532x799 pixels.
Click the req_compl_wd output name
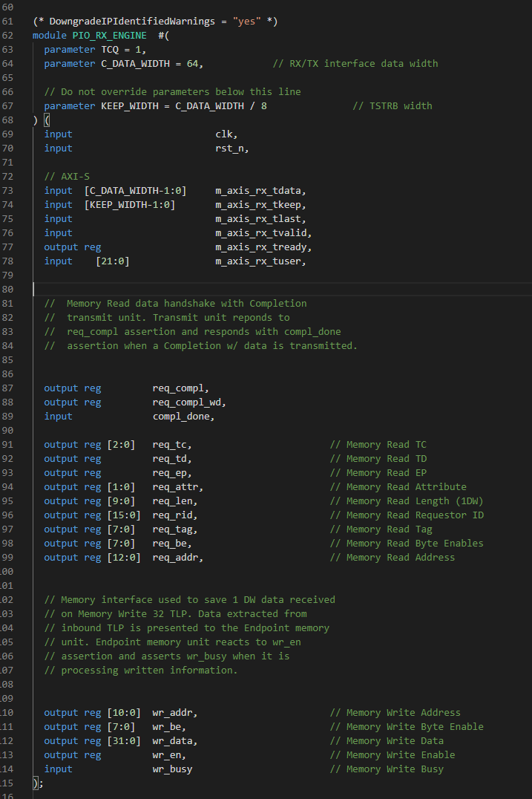187,402
